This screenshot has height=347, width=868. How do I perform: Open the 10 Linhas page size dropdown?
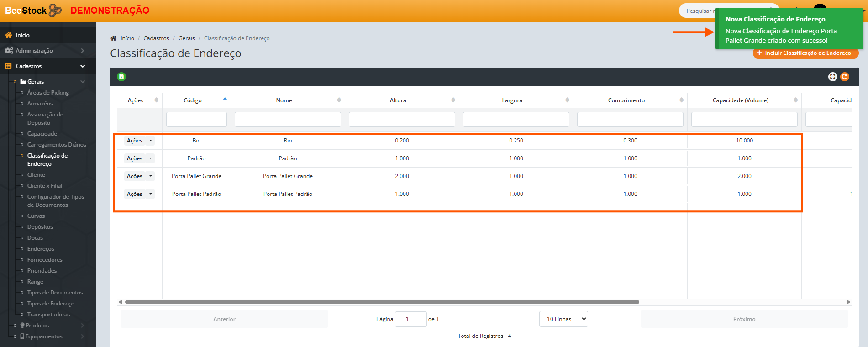pos(563,319)
